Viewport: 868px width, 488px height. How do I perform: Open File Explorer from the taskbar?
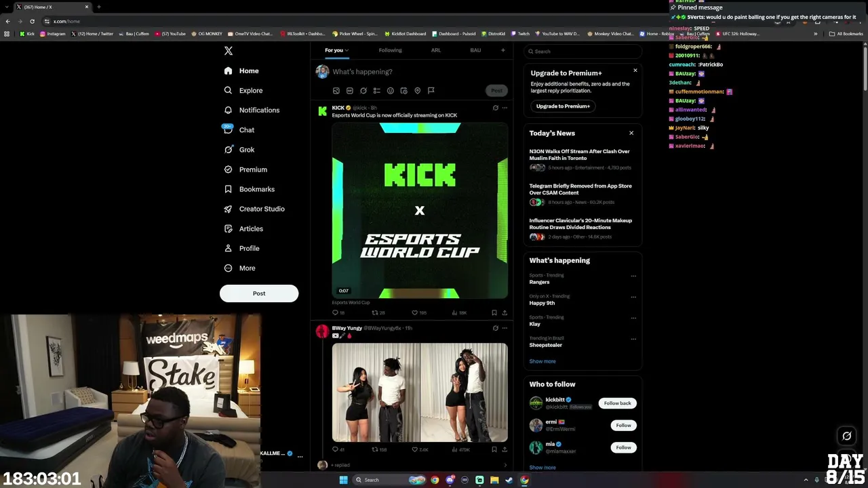[x=494, y=480]
